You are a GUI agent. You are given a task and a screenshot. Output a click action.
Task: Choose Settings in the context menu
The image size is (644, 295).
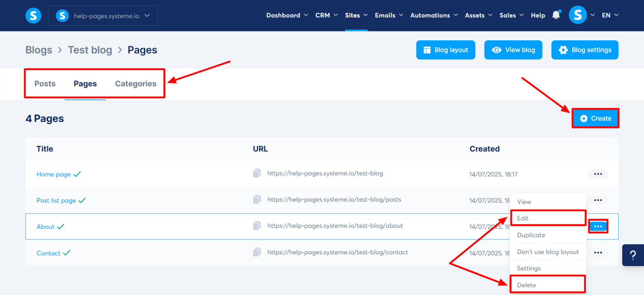tap(548, 268)
